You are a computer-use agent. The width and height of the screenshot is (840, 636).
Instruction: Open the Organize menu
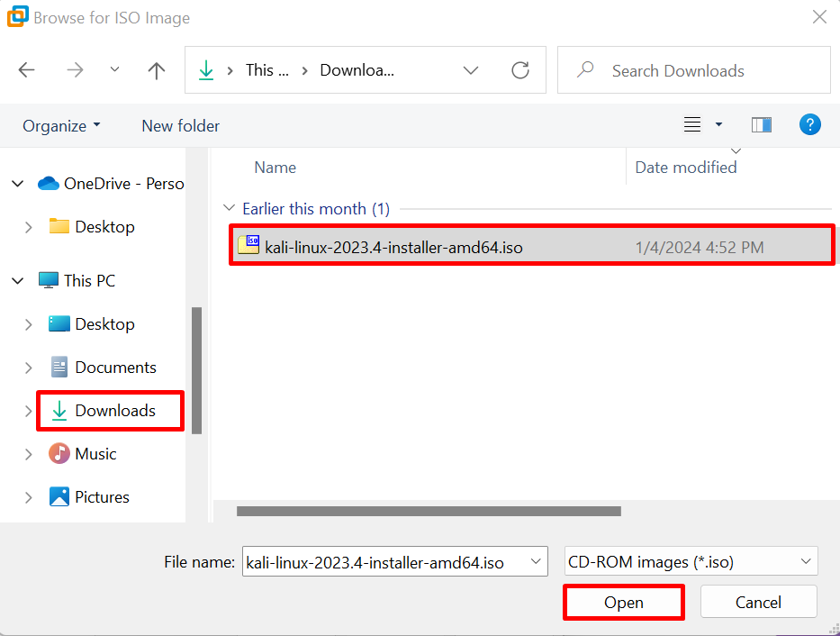pos(61,126)
